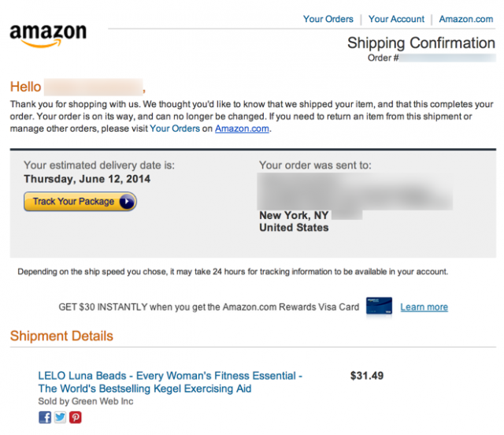Share the item on Twitter
This screenshot has height=435, width=504.
coord(60,418)
